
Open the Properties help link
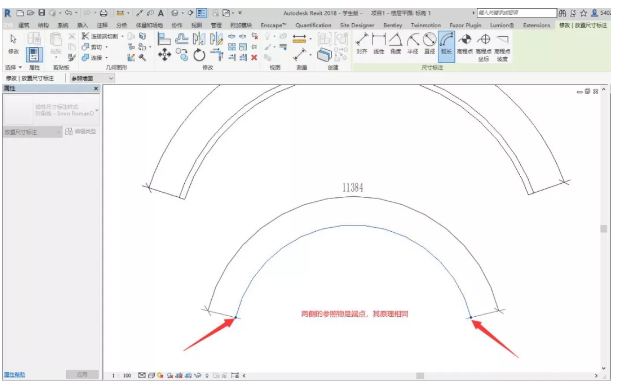point(14,375)
